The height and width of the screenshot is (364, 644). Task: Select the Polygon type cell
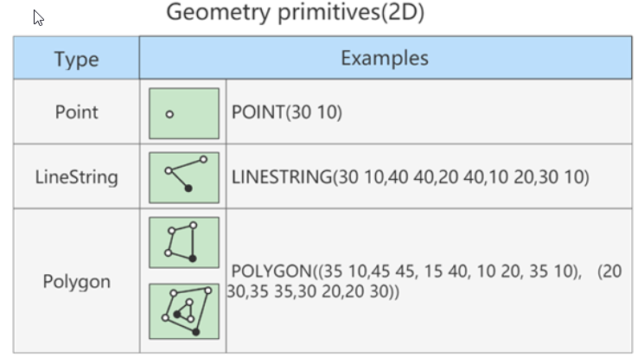[x=76, y=281]
